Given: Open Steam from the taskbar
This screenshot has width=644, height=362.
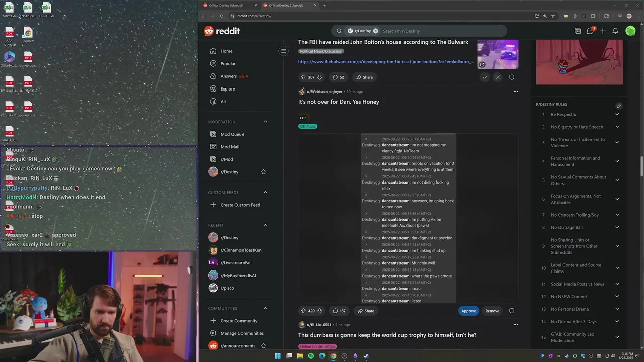Looking at the screenshot, I should point(366,356).
